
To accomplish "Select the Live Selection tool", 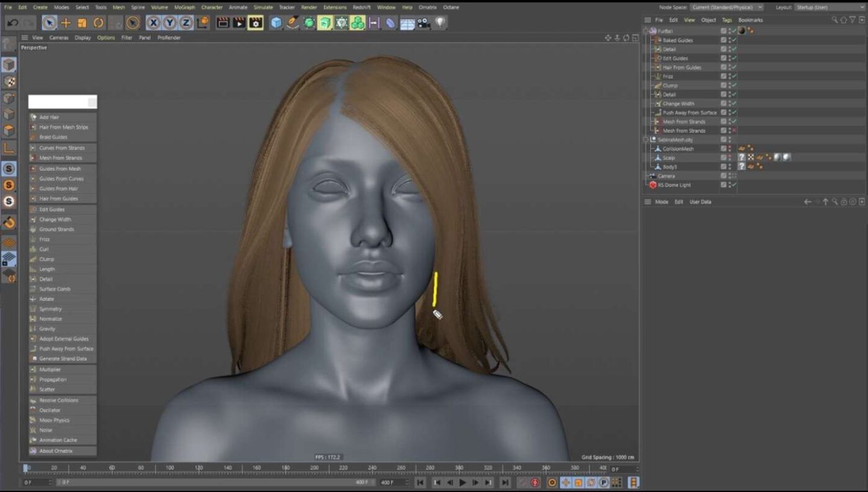I will click(x=50, y=23).
